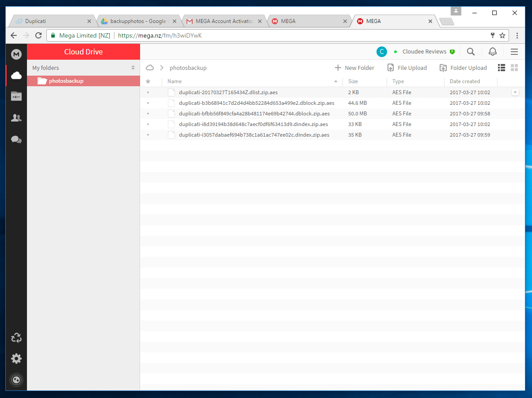Select the photosbackup folder in tree
This screenshot has height=398, width=532.
[66, 81]
